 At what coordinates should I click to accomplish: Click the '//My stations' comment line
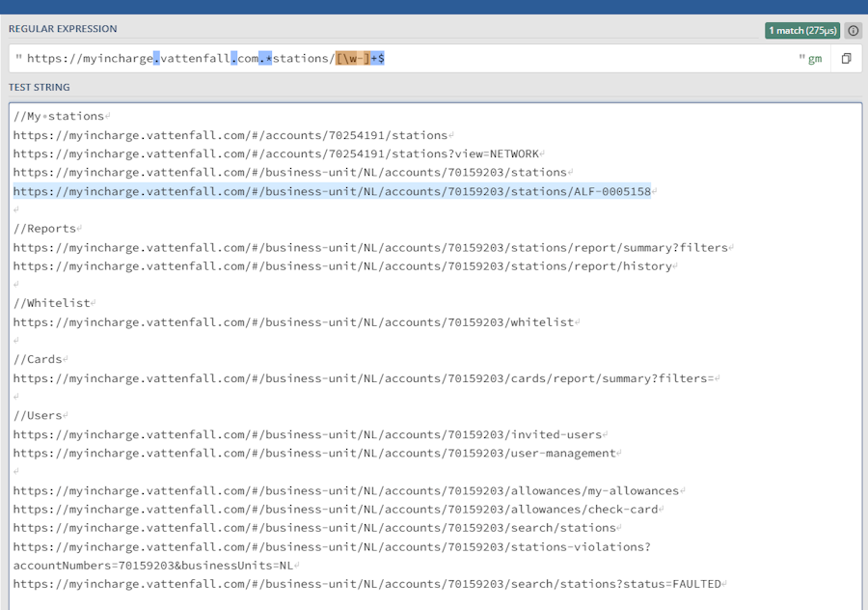pos(59,117)
